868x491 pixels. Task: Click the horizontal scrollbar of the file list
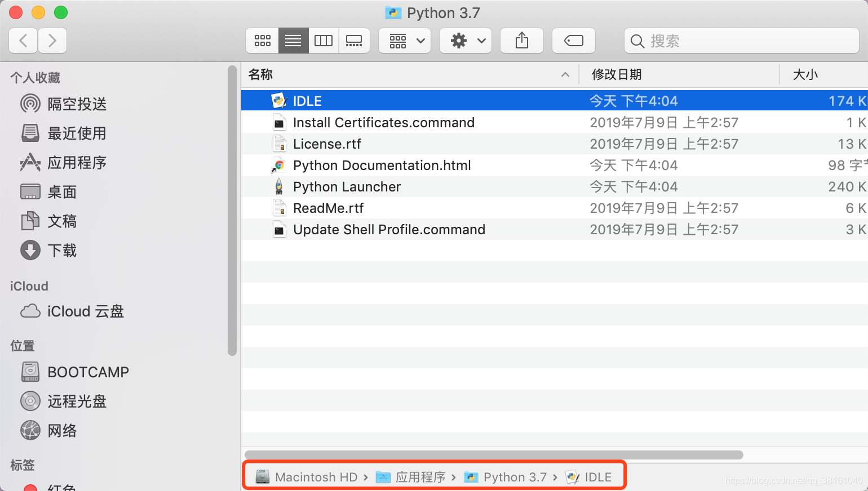pyautogui.click(x=494, y=454)
